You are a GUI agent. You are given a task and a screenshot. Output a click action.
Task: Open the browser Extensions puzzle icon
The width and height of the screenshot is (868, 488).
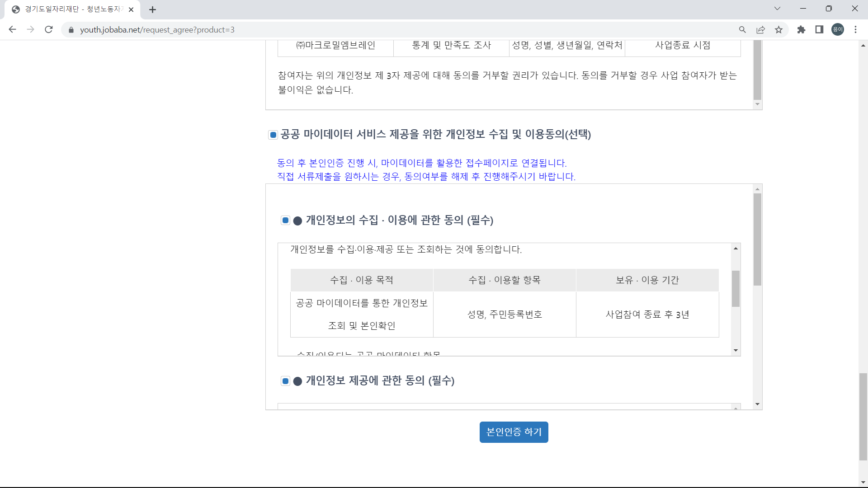[x=802, y=29]
